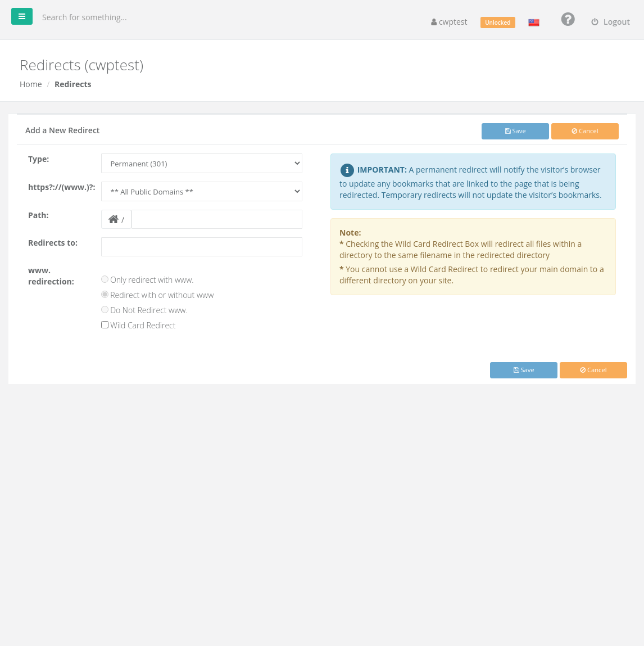Go to Home breadcrumb
This screenshot has width=644, height=646.
tap(31, 84)
